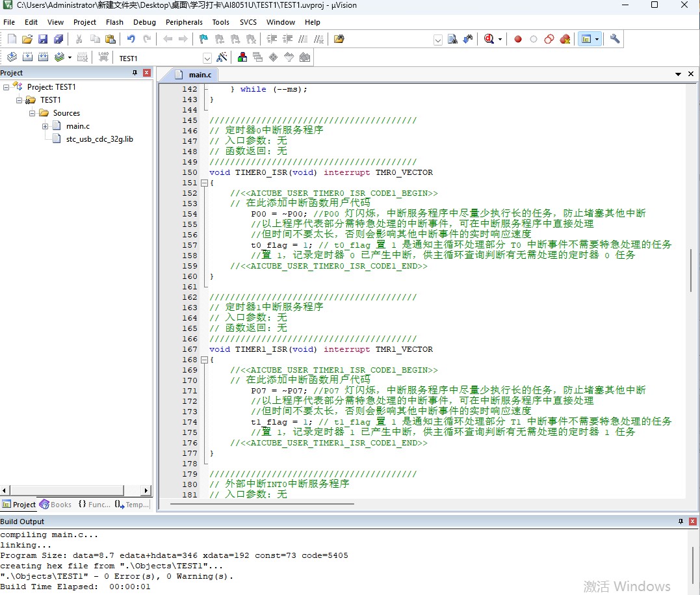Open Find in Files
Image resolution: width=700 pixels, height=595 pixels.
click(339, 39)
